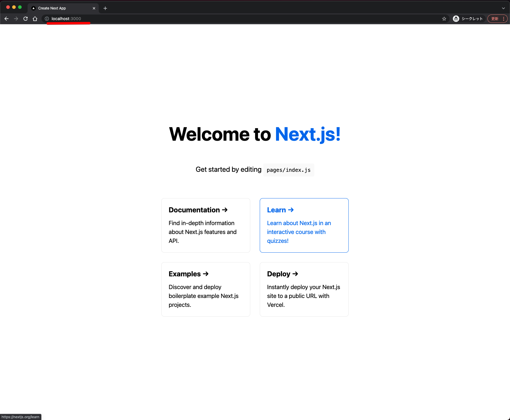Select the Create Next App tab

(63, 8)
